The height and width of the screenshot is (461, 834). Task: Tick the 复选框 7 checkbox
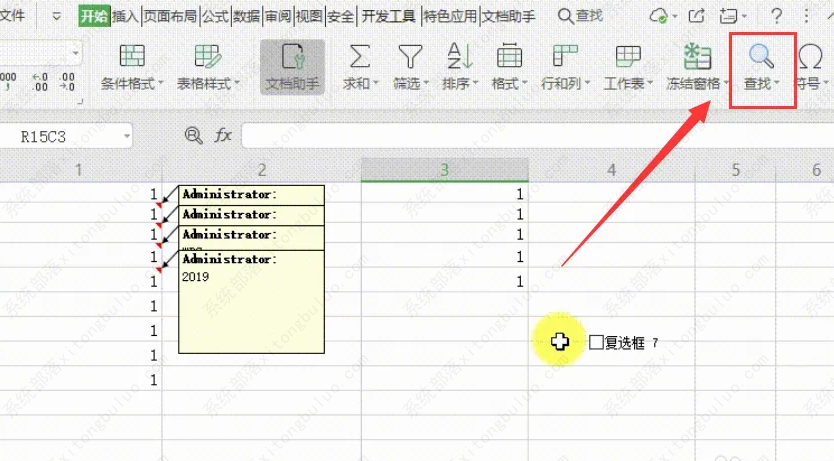(x=596, y=342)
